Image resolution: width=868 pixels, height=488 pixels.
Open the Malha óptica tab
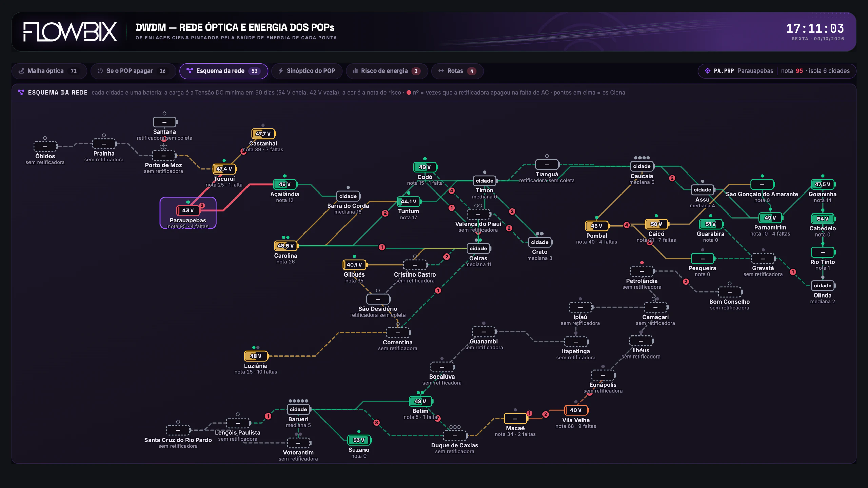[x=49, y=71]
